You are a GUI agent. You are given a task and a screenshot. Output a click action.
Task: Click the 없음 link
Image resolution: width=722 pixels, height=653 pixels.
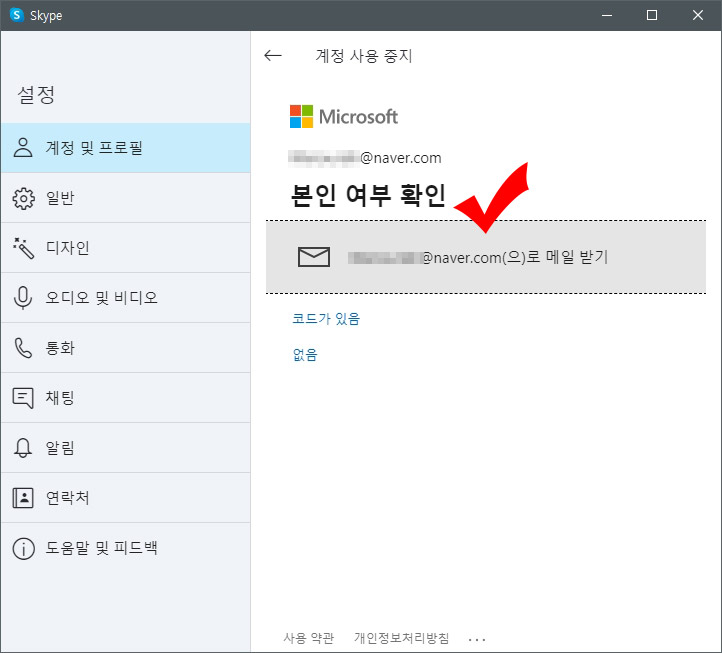305,355
